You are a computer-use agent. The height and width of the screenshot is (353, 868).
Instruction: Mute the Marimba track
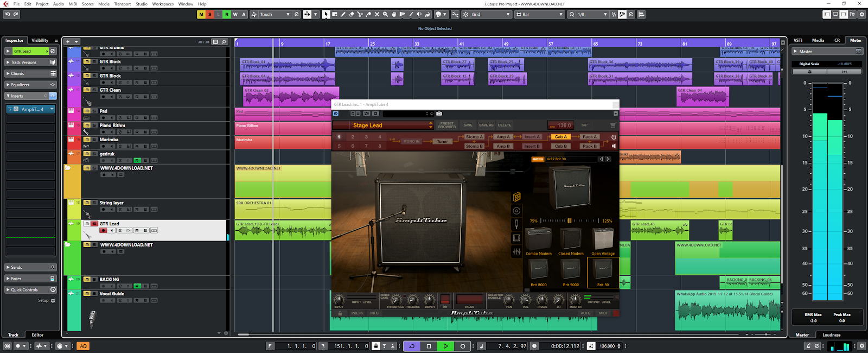point(87,140)
